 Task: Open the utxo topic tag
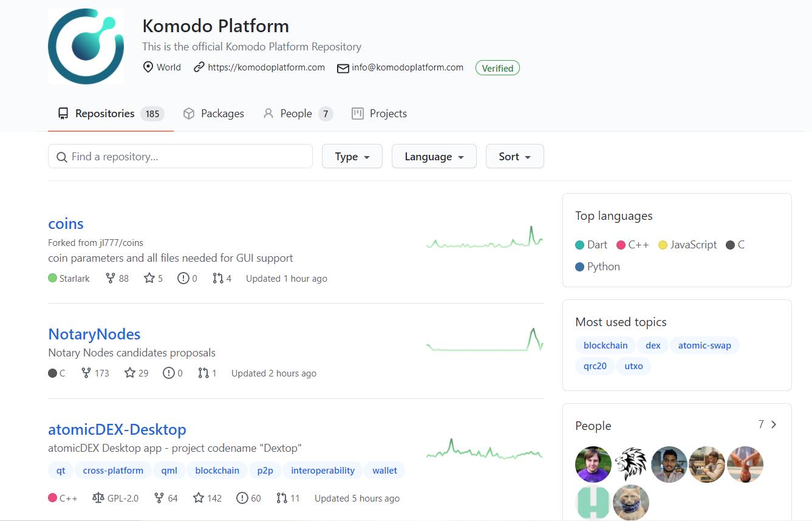[633, 366]
